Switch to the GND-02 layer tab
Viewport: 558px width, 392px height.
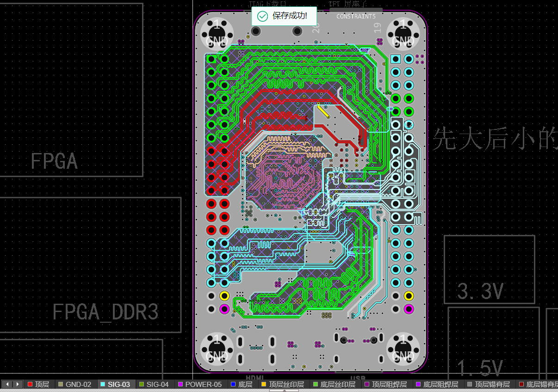[x=75, y=384]
